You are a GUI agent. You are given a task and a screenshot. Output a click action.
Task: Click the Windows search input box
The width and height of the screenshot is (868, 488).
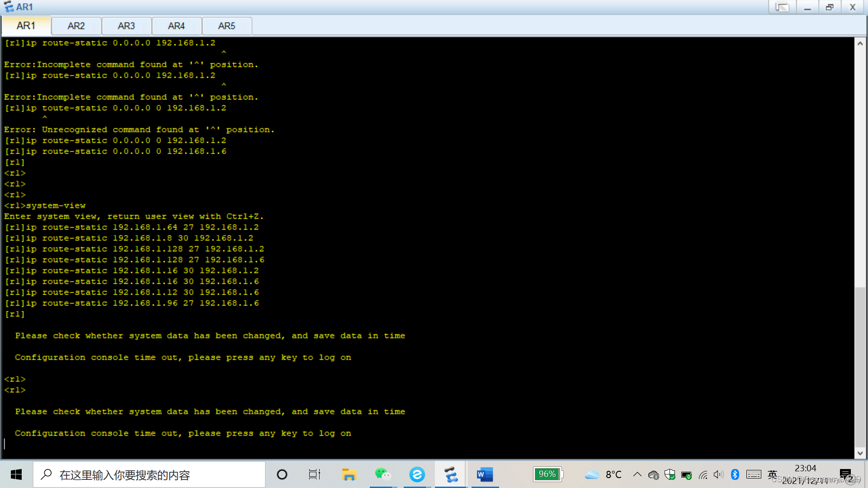(149, 474)
